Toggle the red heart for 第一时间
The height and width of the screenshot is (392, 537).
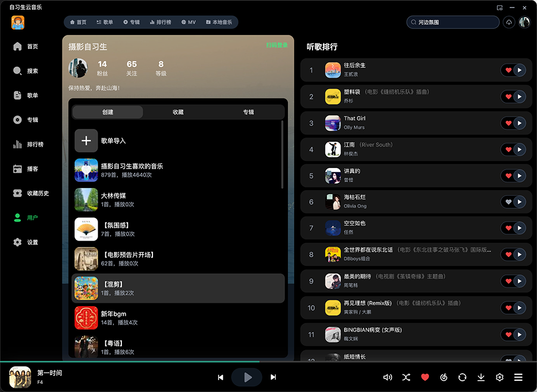tap(425, 378)
